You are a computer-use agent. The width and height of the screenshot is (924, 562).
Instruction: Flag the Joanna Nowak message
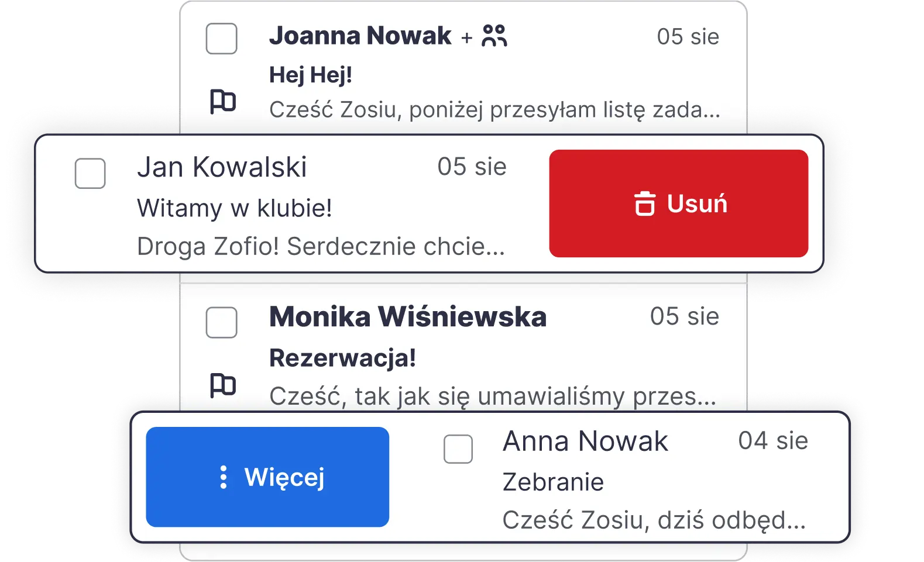click(222, 102)
